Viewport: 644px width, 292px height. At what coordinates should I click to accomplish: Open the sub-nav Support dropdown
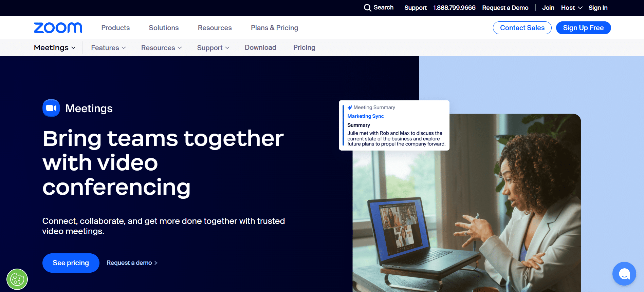coord(213,48)
